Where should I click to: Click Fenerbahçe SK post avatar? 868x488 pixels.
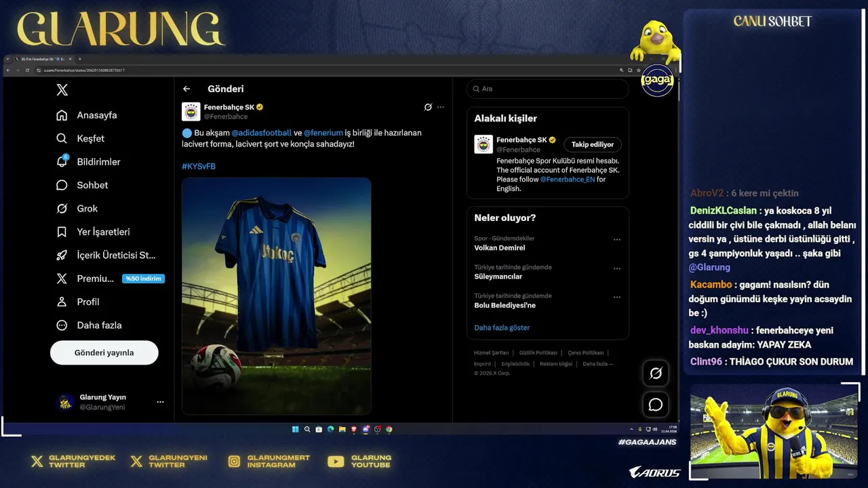[191, 112]
